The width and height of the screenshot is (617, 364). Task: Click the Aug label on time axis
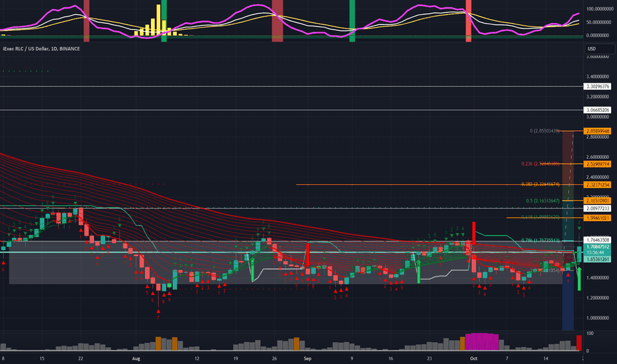pos(136,359)
